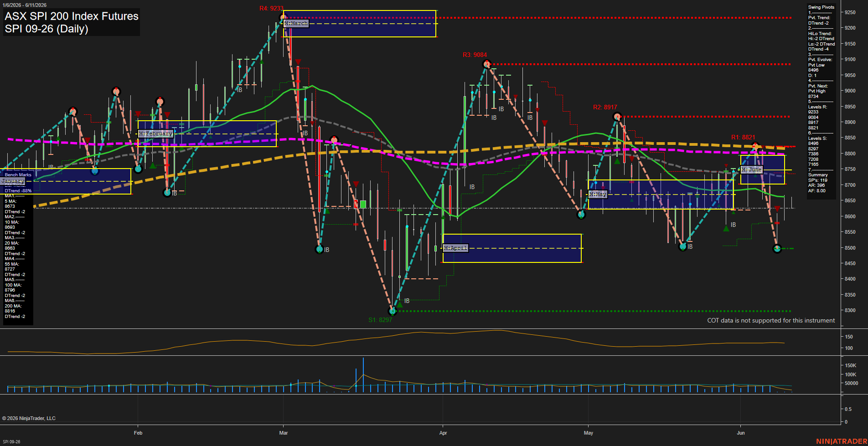Click the 9250 price axis label
The width and height of the screenshot is (868, 446).
point(850,12)
